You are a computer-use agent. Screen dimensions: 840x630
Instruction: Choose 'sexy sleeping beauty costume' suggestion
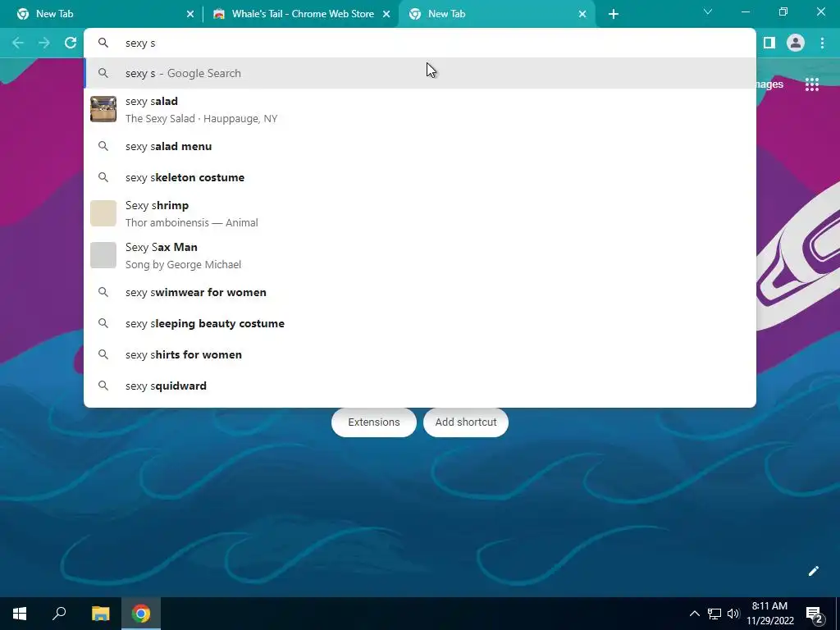420,323
